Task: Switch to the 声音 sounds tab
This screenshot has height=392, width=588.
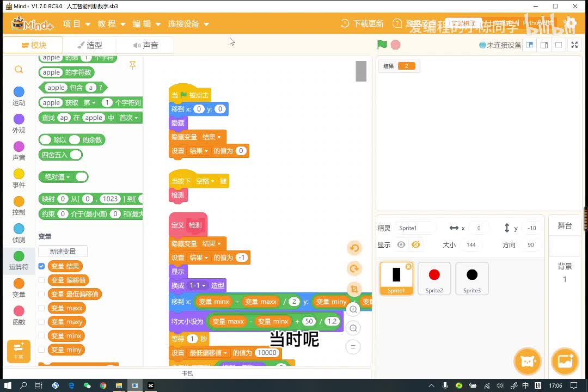Action: 145,45
